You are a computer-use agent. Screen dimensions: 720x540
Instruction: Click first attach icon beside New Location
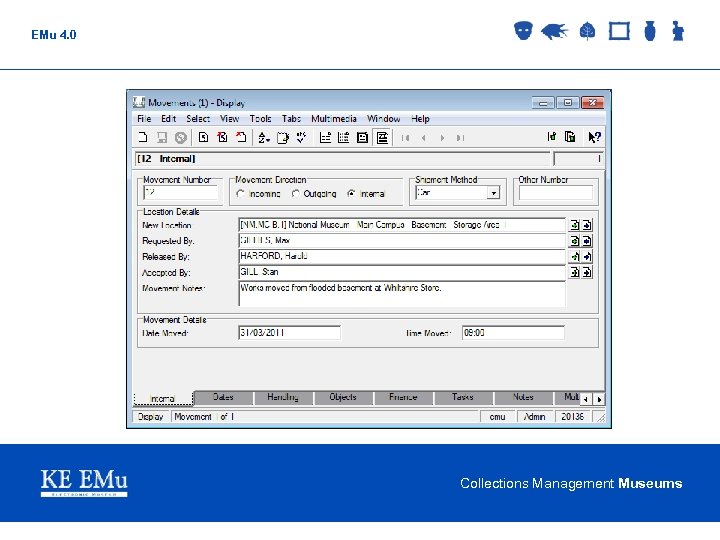[x=574, y=225]
